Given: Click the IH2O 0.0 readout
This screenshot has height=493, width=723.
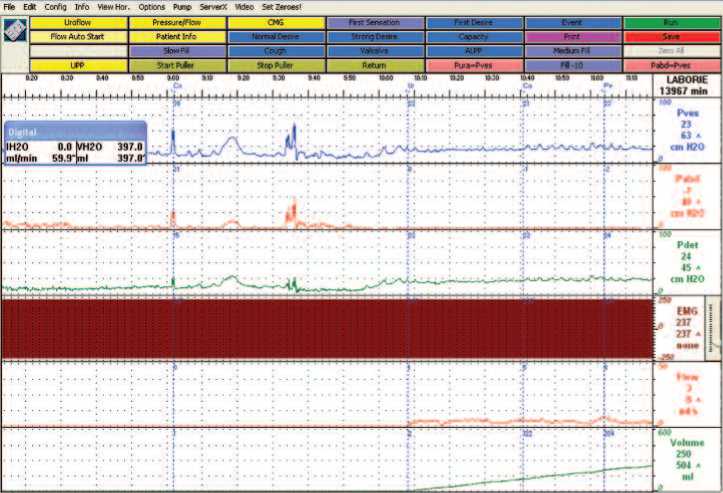Looking at the screenshot, I should (x=40, y=147).
